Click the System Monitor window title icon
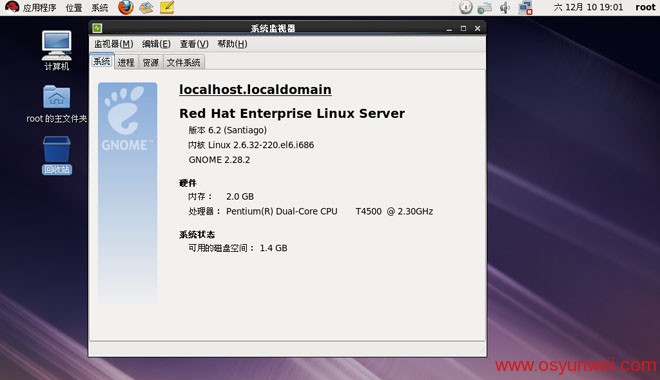This screenshot has width=660, height=380. 97,28
